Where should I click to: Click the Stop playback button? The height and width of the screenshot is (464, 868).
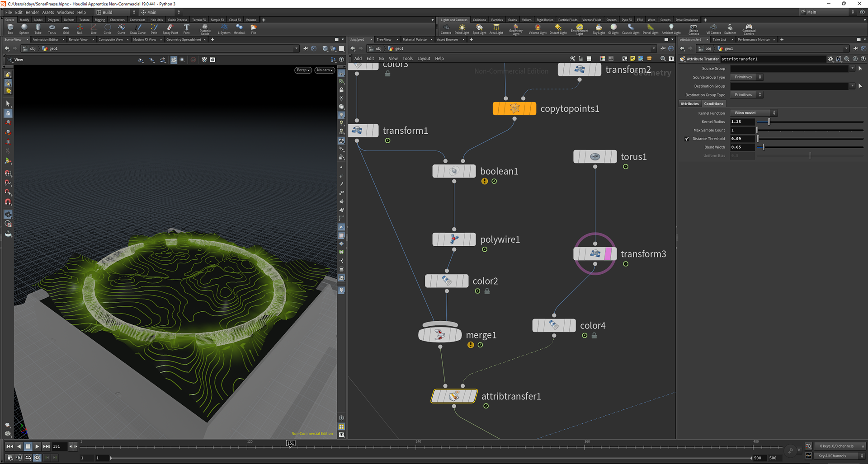pos(28,446)
